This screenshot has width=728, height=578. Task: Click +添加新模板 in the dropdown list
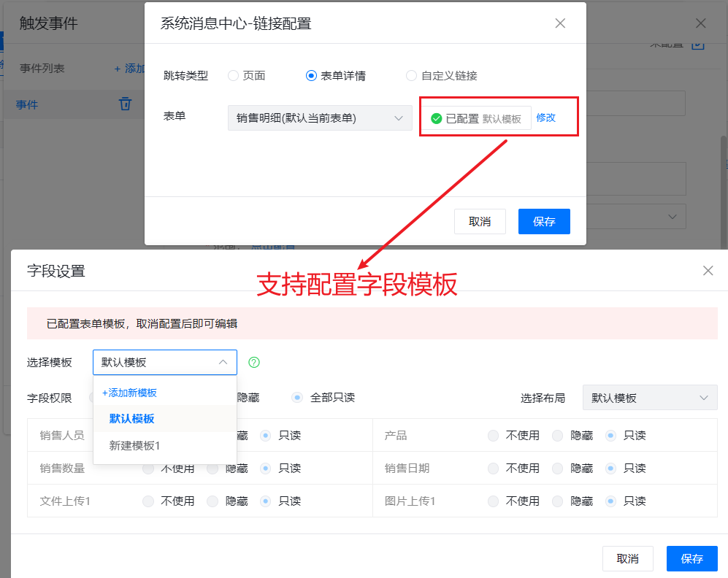pyautogui.click(x=129, y=393)
